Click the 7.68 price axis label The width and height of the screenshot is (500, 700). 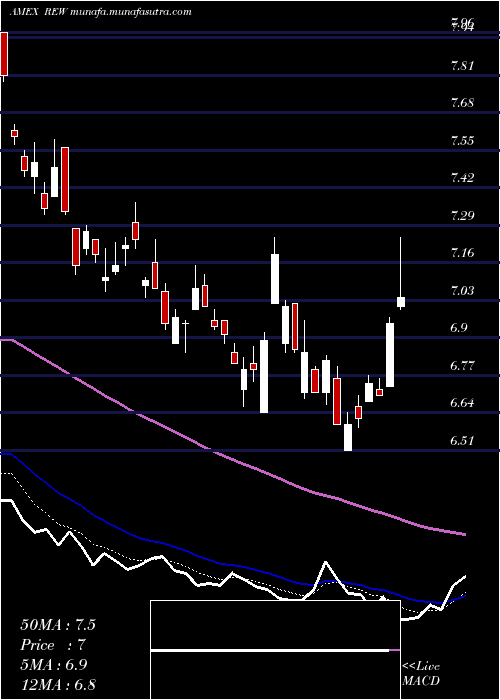click(x=462, y=103)
